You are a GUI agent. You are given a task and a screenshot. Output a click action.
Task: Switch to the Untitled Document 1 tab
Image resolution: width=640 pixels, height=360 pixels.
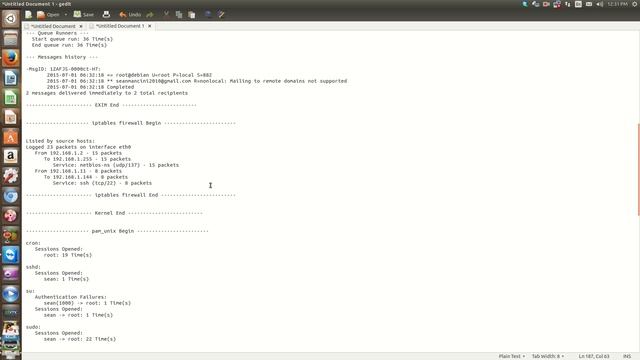pos(120,26)
